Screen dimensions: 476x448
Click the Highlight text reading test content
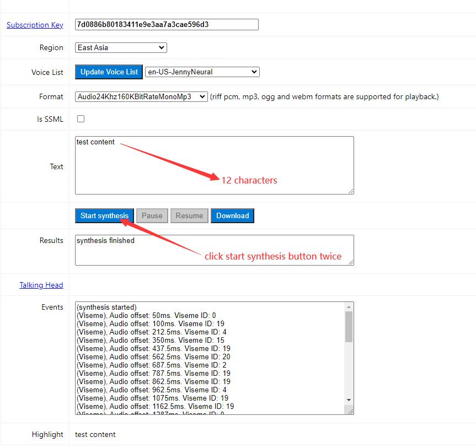[x=94, y=434]
